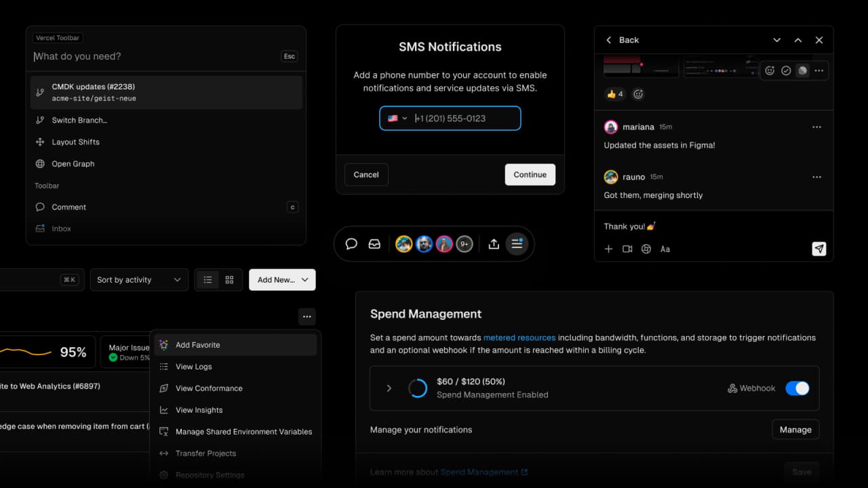Follow the 'metered resources' link

519,338
